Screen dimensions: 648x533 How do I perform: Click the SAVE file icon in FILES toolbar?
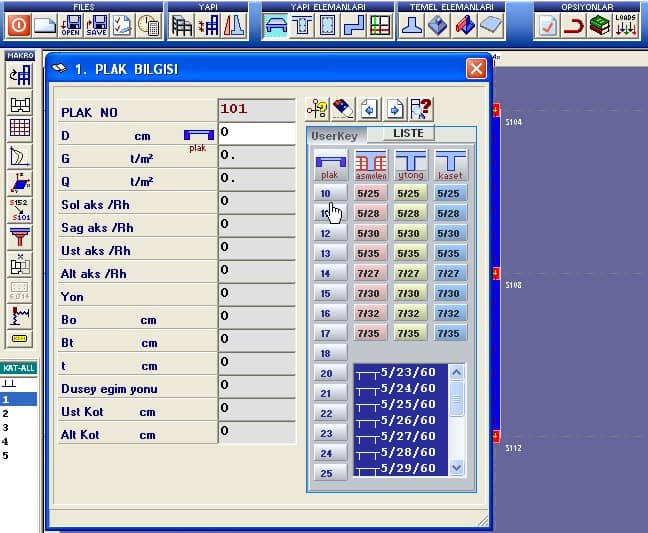[96, 25]
